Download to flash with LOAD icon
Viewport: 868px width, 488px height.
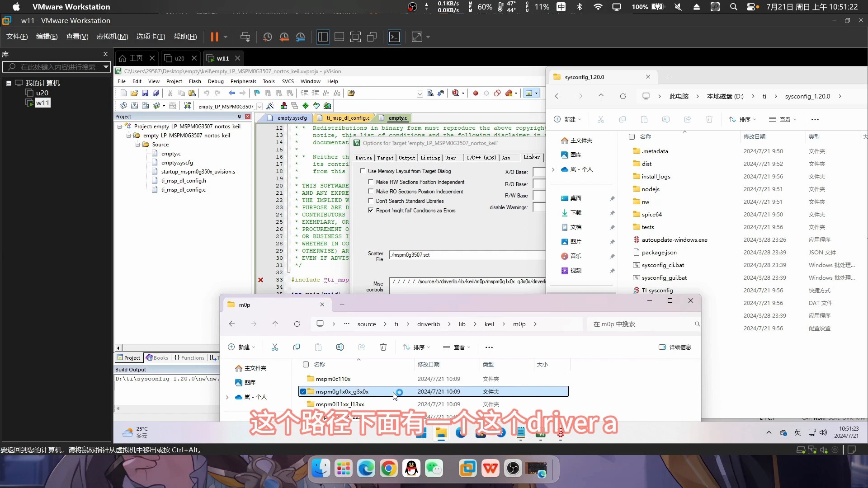[187, 106]
